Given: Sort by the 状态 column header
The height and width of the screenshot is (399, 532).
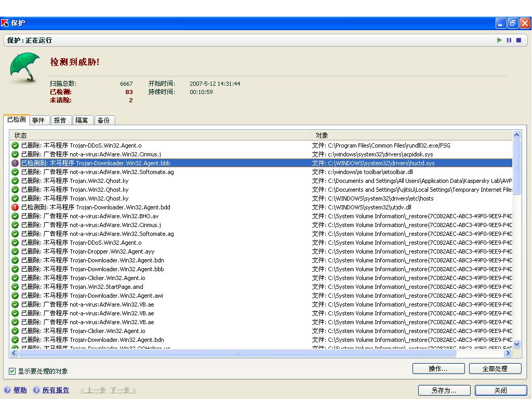Looking at the screenshot, I should click(x=159, y=136).
